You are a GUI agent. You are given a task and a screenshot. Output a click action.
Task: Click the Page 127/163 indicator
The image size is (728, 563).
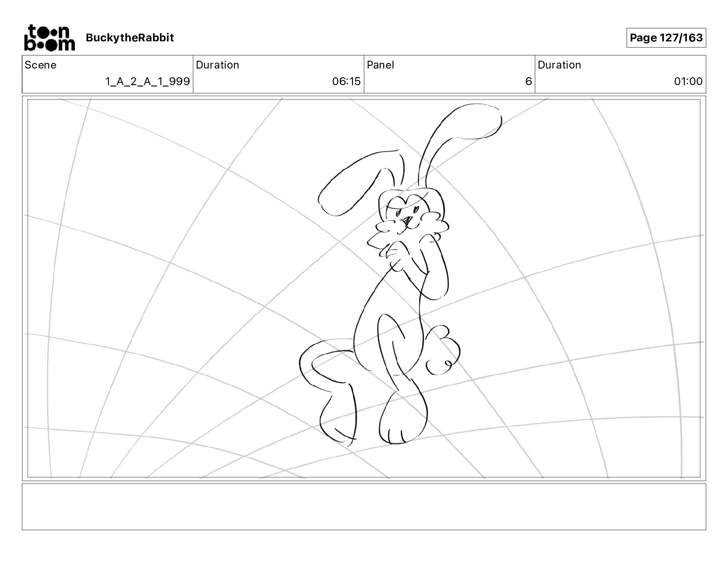click(666, 38)
